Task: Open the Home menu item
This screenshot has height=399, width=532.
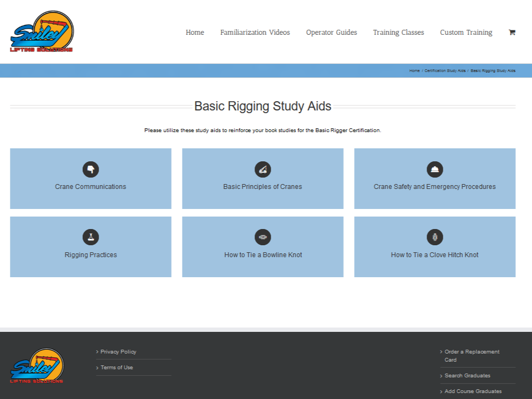Action: [x=195, y=32]
